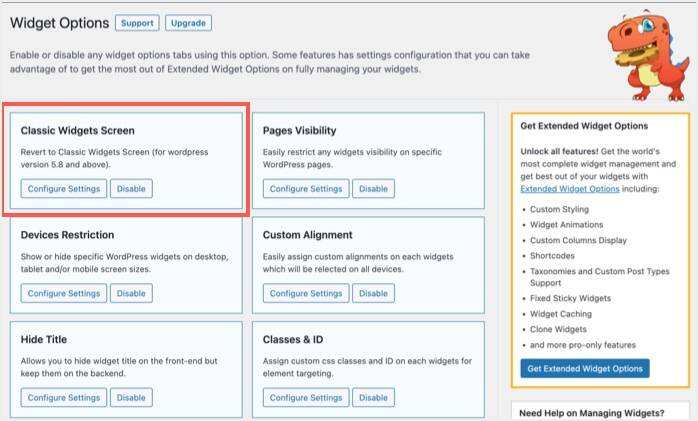Screen dimensions: 698x421
Task: Disable the Pages Visibility feature
Action: pos(373,189)
